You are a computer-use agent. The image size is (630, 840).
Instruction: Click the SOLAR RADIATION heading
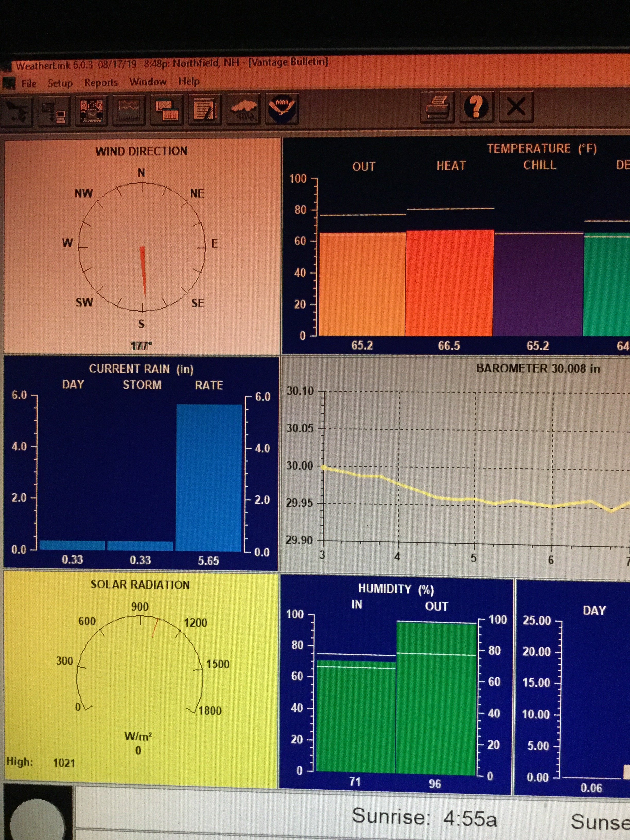[140, 585]
